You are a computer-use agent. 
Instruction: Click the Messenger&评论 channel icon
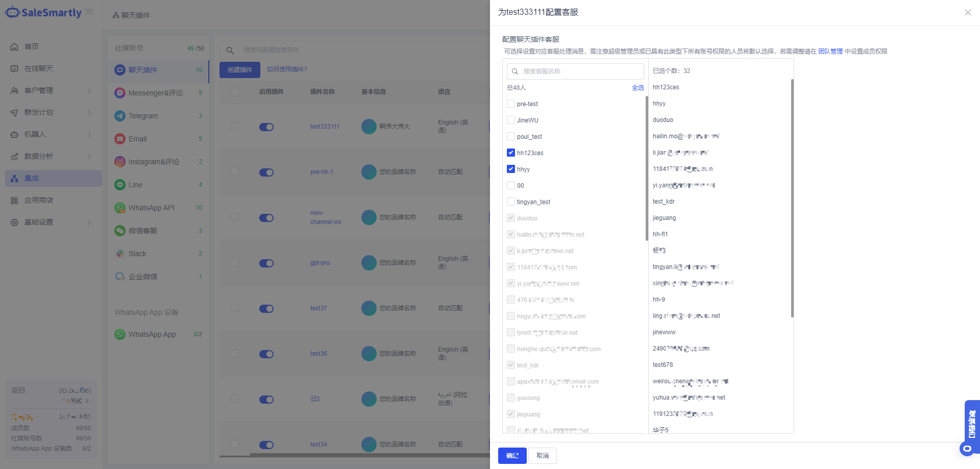coord(119,93)
